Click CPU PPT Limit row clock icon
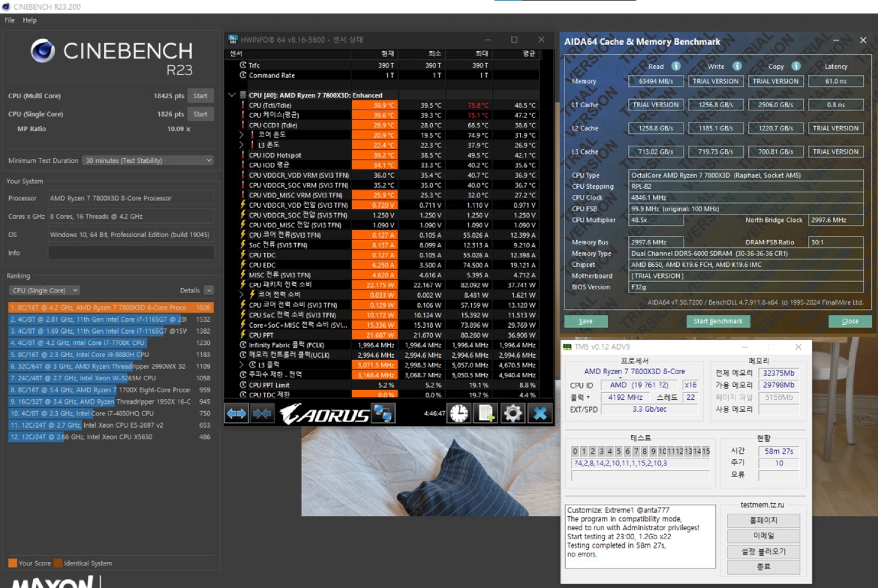878x588 pixels. coord(243,385)
